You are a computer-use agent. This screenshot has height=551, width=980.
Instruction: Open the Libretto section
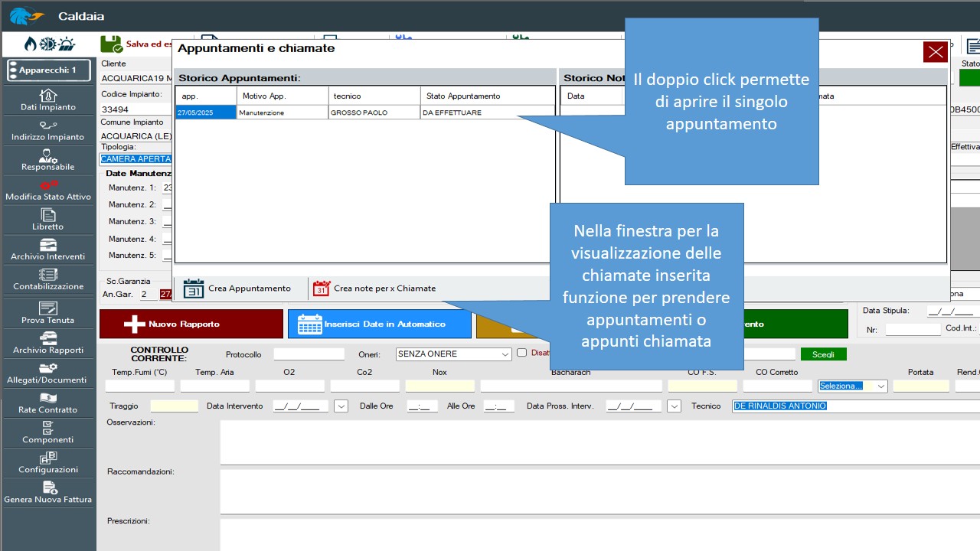click(x=48, y=220)
